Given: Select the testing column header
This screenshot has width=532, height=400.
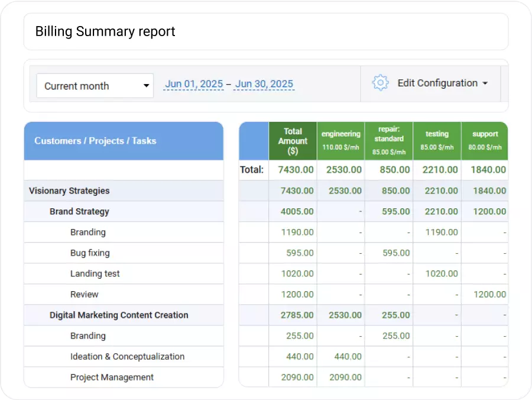Looking at the screenshot, I should (437, 141).
